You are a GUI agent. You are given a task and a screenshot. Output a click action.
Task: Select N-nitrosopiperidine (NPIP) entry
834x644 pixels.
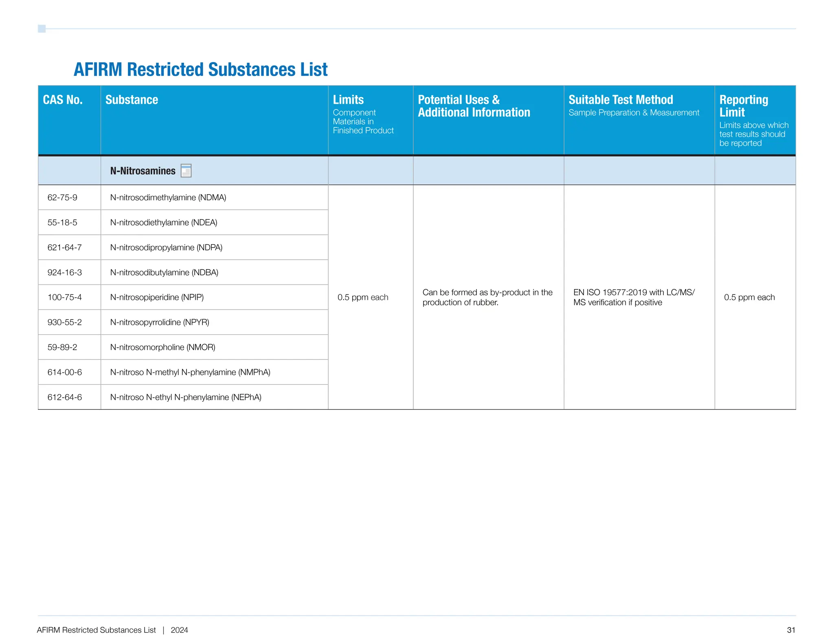(x=157, y=297)
